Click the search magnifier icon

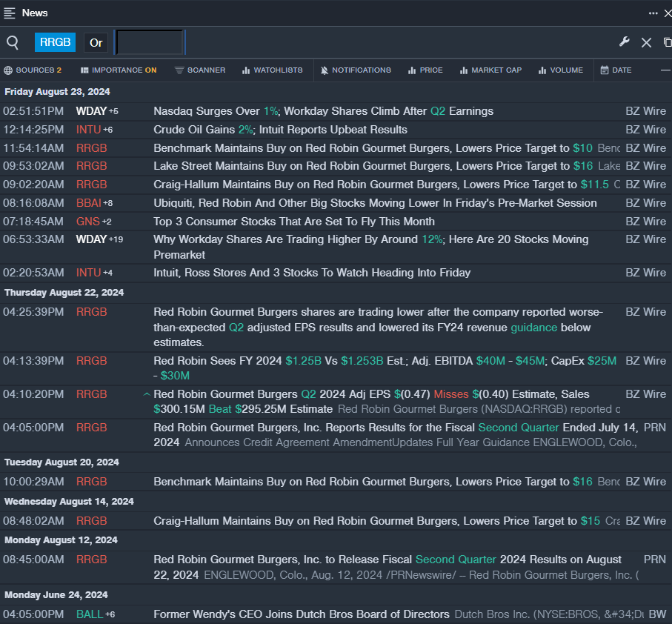pyautogui.click(x=13, y=42)
